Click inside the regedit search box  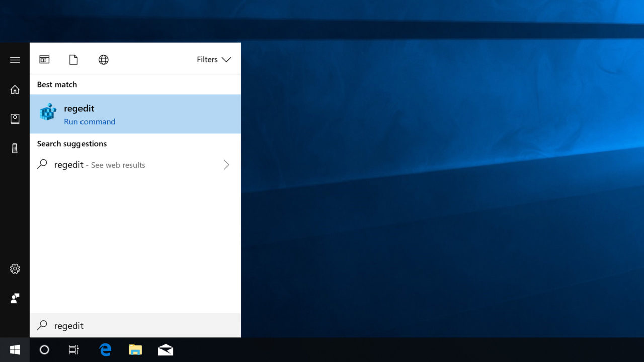[135, 326]
